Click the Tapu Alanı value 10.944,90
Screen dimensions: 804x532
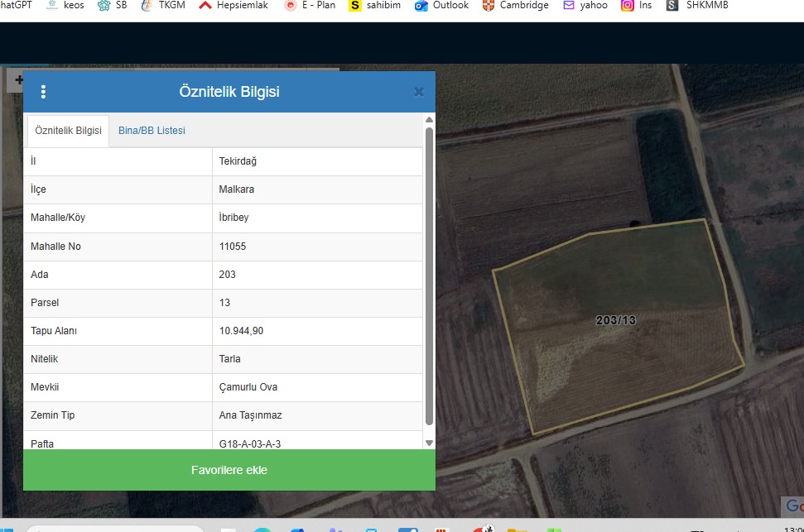[241, 331]
